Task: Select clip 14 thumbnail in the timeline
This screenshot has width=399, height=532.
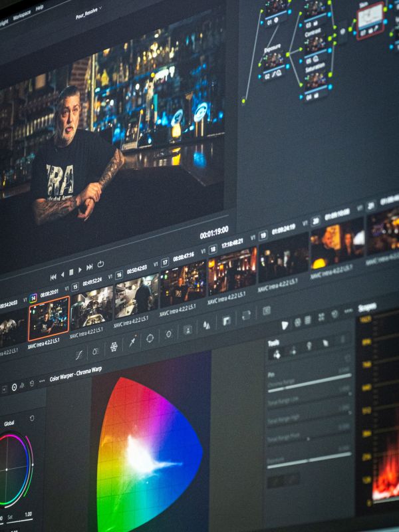Action: coord(49,319)
